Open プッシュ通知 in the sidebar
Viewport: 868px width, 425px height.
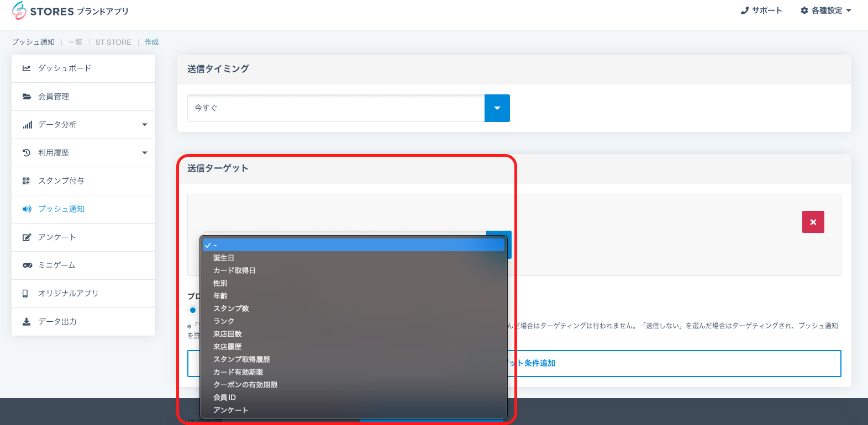[x=83, y=209]
